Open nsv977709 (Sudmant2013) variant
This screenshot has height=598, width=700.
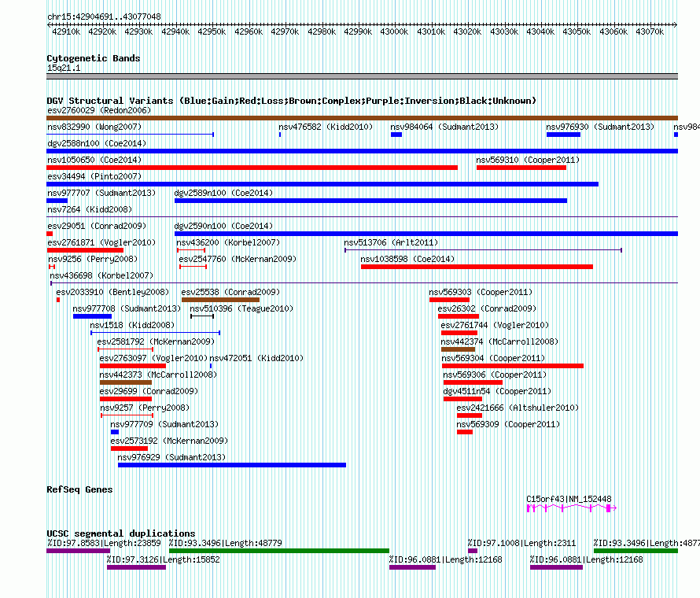coord(164,424)
